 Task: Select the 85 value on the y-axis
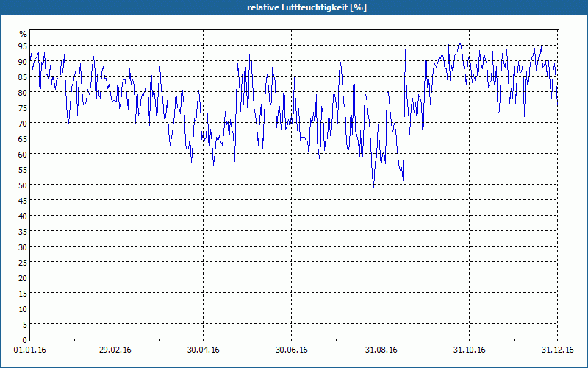(23, 77)
